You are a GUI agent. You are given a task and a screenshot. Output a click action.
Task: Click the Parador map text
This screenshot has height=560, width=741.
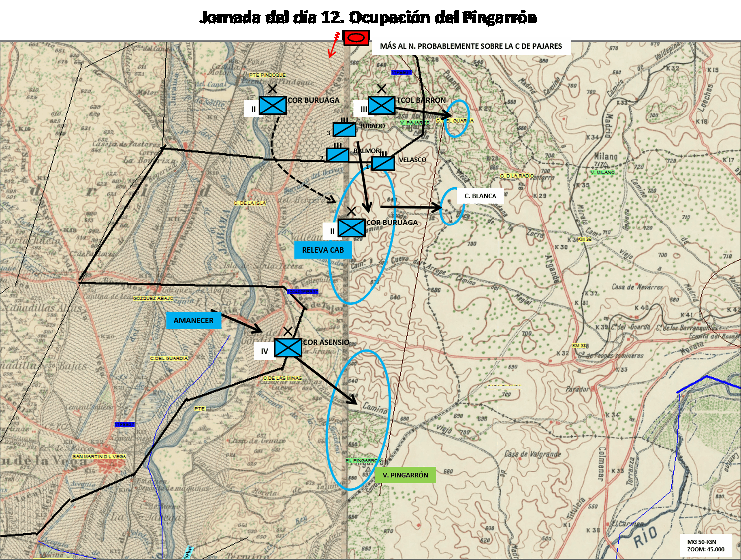tap(578, 389)
